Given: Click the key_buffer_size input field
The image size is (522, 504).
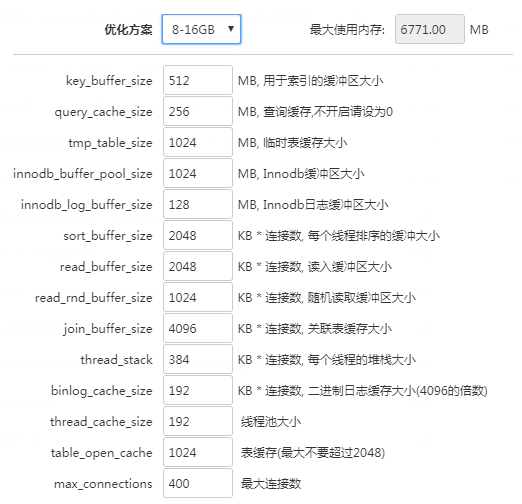Looking at the screenshot, I should (198, 80).
